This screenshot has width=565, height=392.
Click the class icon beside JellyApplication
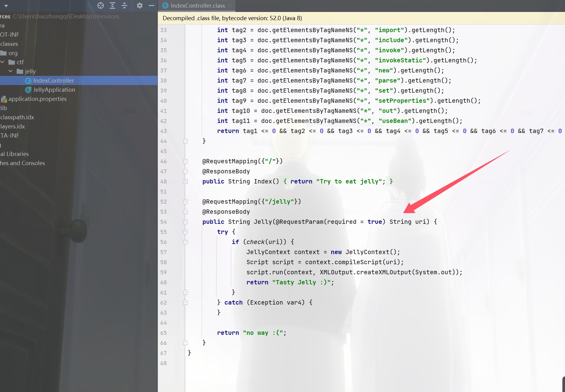(x=28, y=90)
